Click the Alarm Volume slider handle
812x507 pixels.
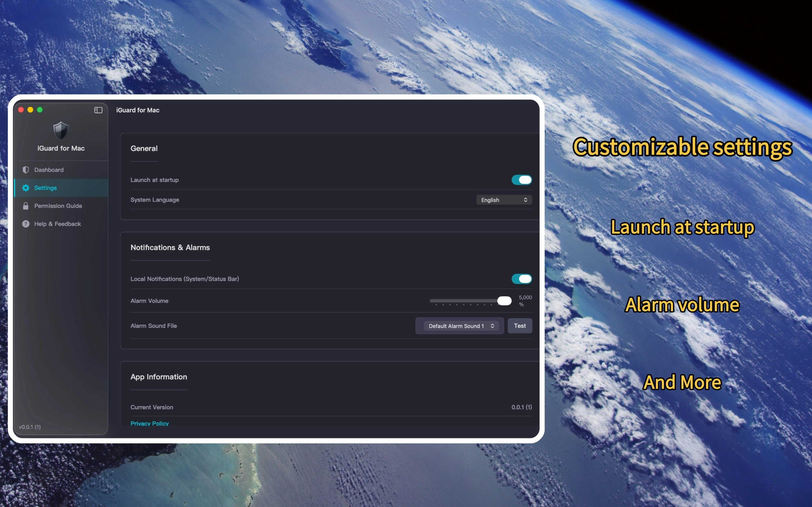(x=504, y=301)
